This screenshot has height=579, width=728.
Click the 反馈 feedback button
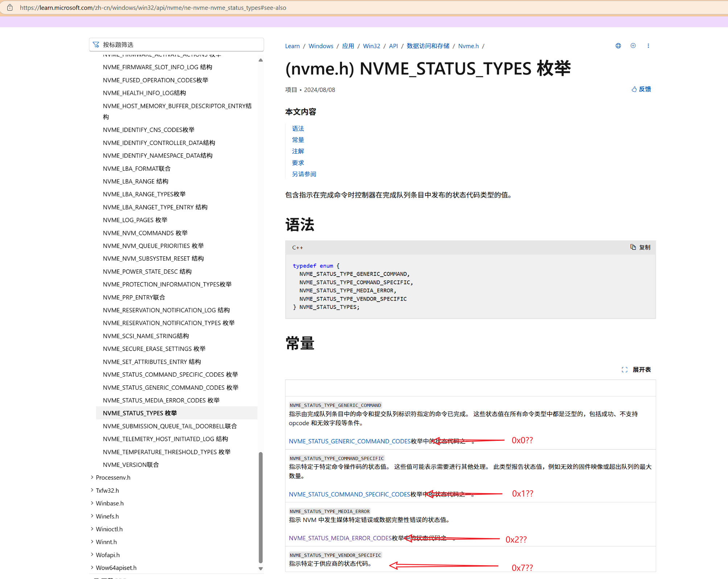click(x=641, y=89)
